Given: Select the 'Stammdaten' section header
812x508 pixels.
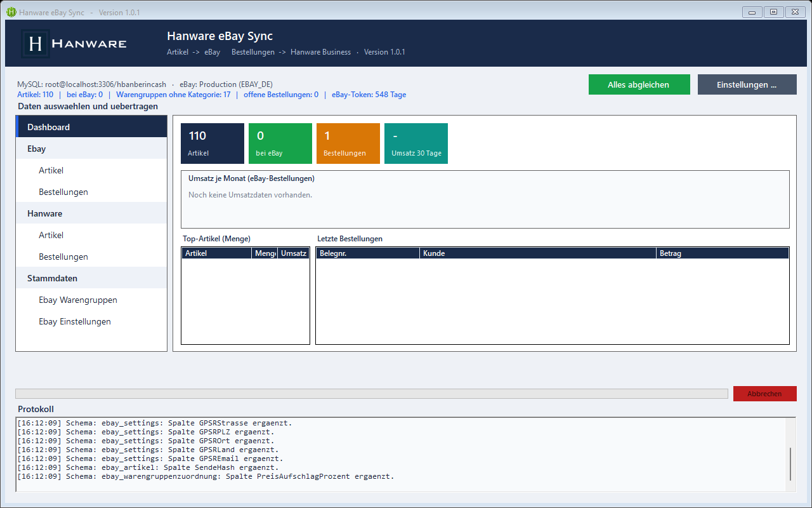Looking at the screenshot, I should tap(92, 278).
